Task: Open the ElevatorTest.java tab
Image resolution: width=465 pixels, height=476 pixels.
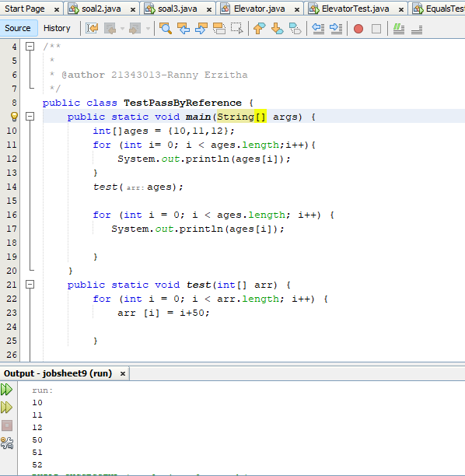Action: tap(355, 9)
